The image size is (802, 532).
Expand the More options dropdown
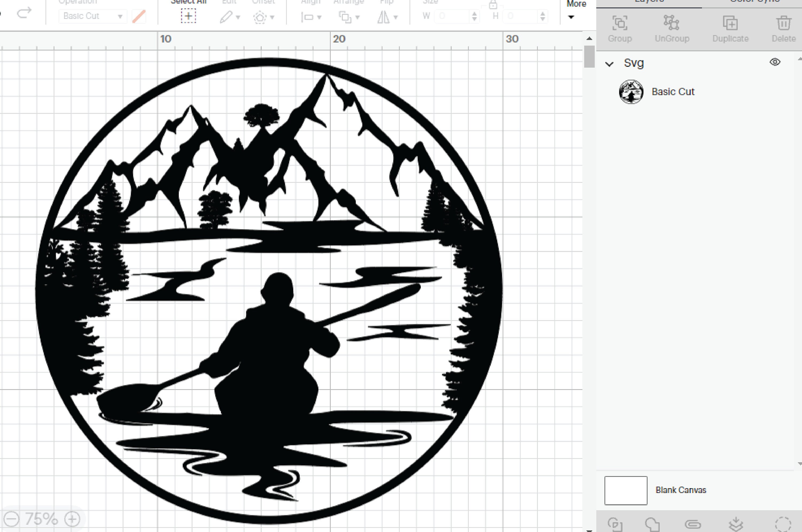572,16
